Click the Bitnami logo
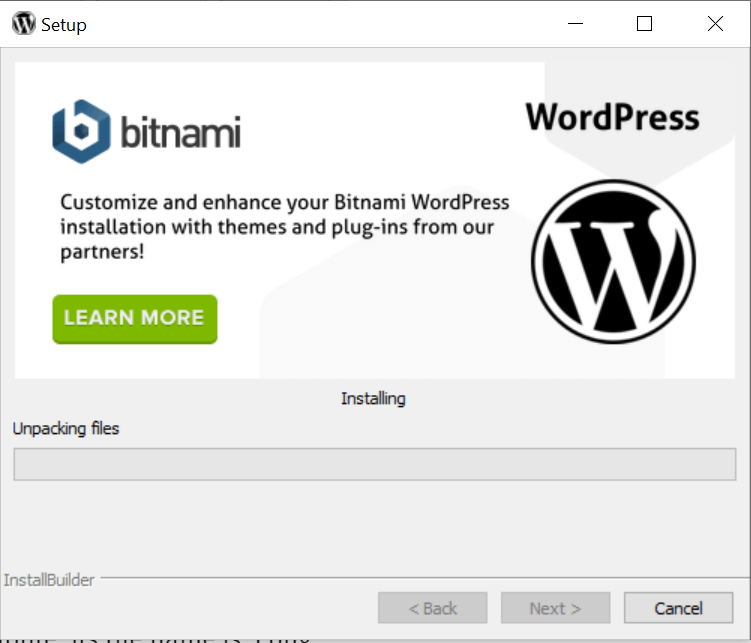 146,132
